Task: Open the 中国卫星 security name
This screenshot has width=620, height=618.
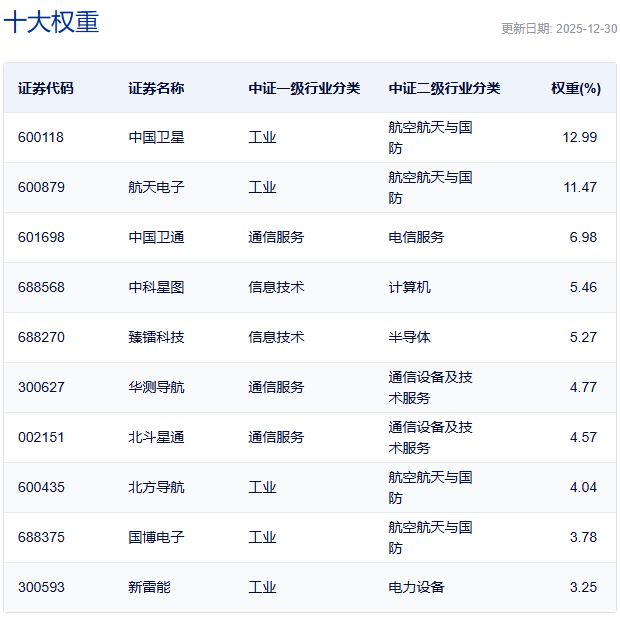Action: click(156, 137)
